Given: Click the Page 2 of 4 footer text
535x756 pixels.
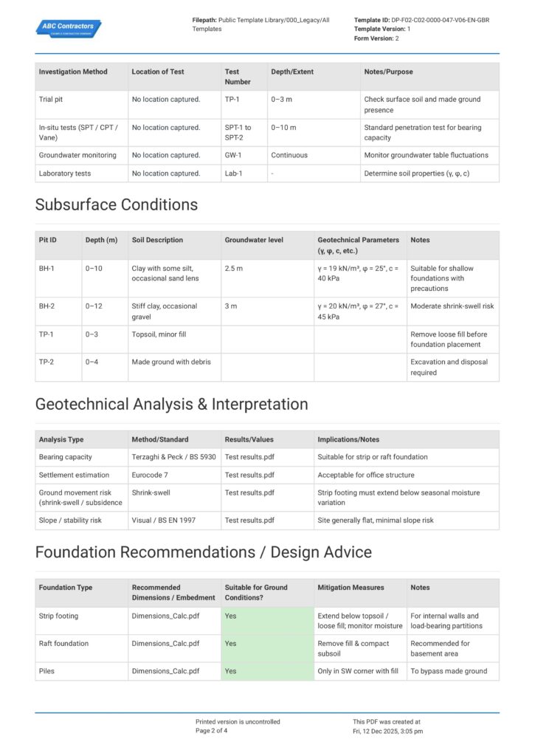Looking at the screenshot, I should pyautogui.click(x=211, y=731).
